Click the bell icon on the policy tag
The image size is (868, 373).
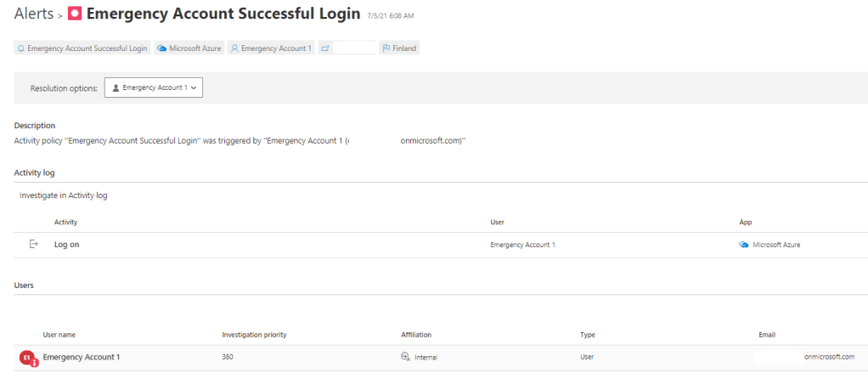click(x=21, y=48)
